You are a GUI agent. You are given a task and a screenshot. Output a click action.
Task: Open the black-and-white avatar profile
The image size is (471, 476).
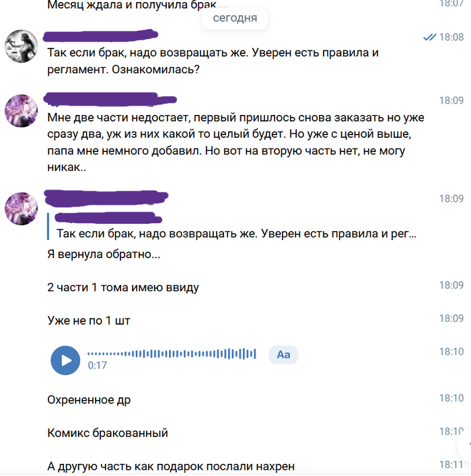click(x=22, y=46)
